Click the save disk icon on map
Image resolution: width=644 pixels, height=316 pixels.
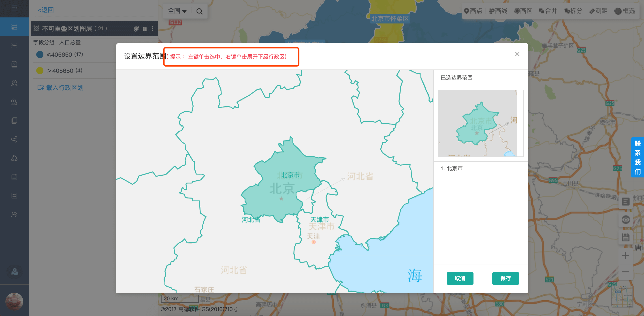click(625, 237)
